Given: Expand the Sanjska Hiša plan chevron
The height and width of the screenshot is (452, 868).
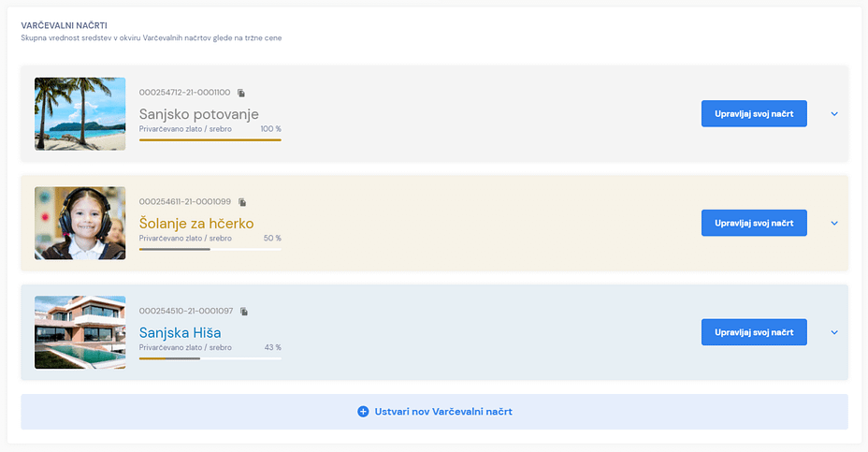Looking at the screenshot, I should [834, 332].
